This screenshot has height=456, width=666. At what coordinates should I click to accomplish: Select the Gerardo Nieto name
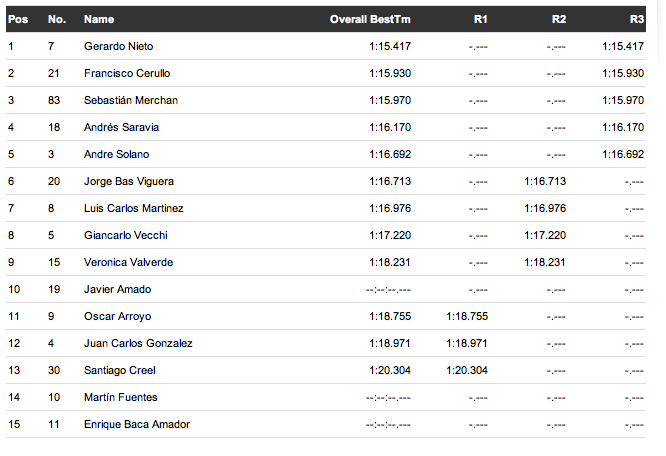tap(118, 46)
